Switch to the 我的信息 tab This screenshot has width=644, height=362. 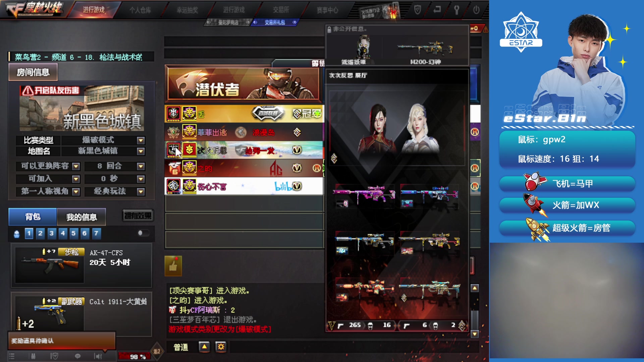point(82,217)
